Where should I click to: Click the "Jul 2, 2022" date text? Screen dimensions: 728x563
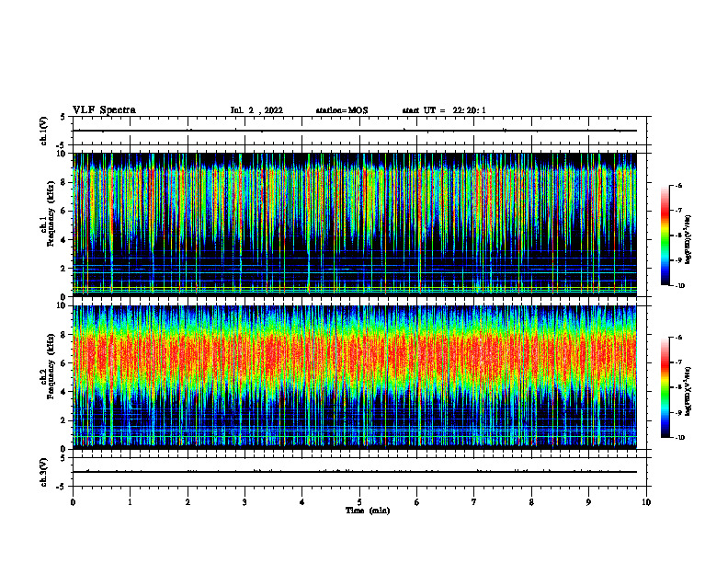[256, 110]
